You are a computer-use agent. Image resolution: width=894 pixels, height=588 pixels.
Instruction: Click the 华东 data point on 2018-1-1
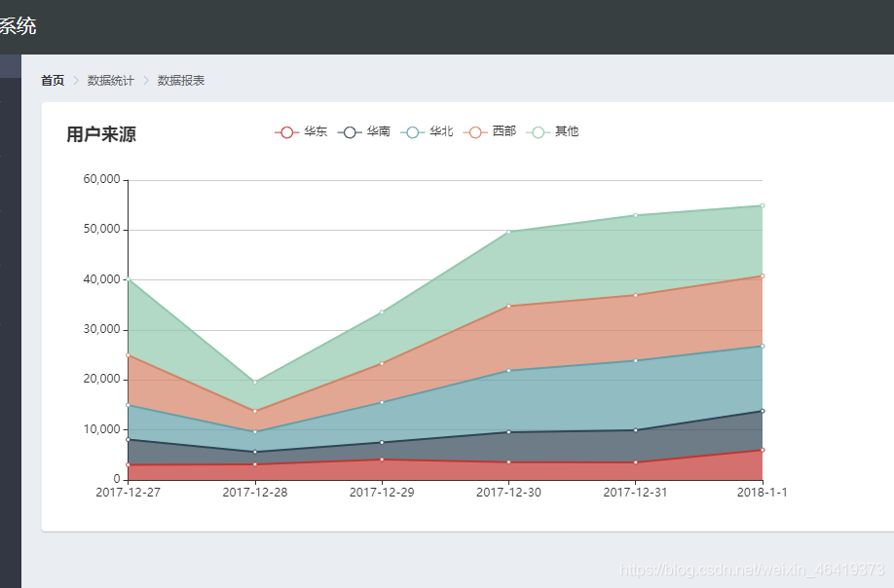763,450
